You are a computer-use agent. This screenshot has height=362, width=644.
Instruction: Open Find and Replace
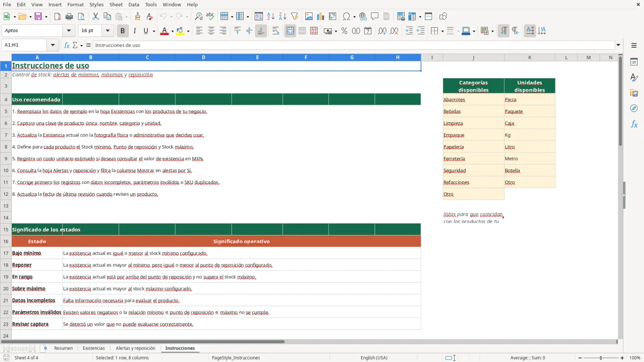199,17
